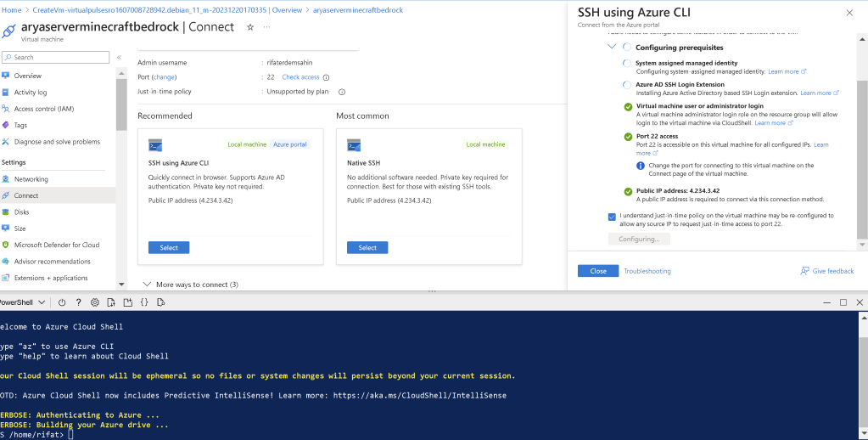Collapse the Configuring prerequisites section chevron
Viewport: 868px width, 440px height.
tap(612, 47)
